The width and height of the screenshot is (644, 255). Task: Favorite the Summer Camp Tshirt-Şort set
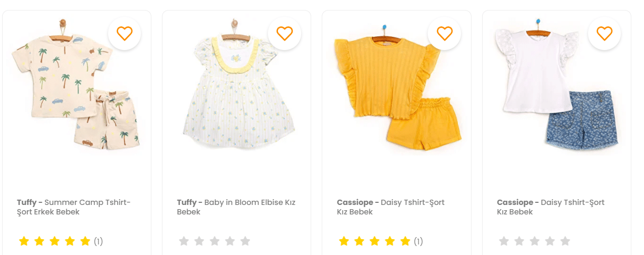pos(124,34)
